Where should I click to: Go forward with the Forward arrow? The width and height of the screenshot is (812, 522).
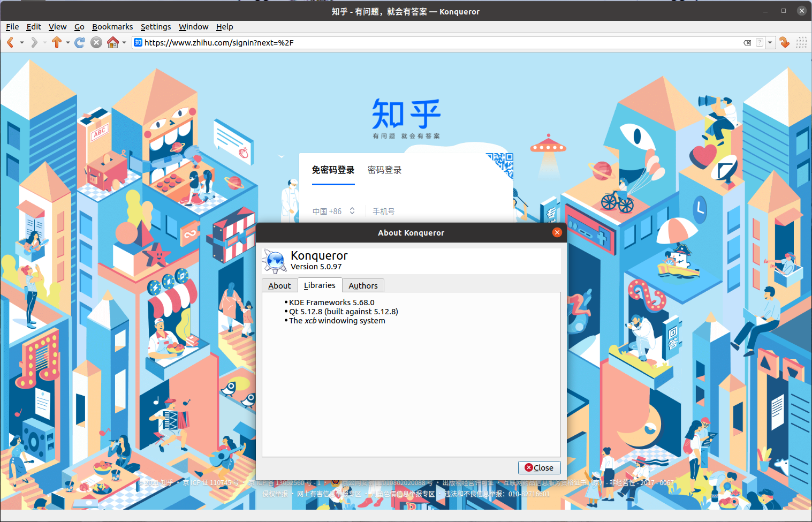tap(34, 42)
